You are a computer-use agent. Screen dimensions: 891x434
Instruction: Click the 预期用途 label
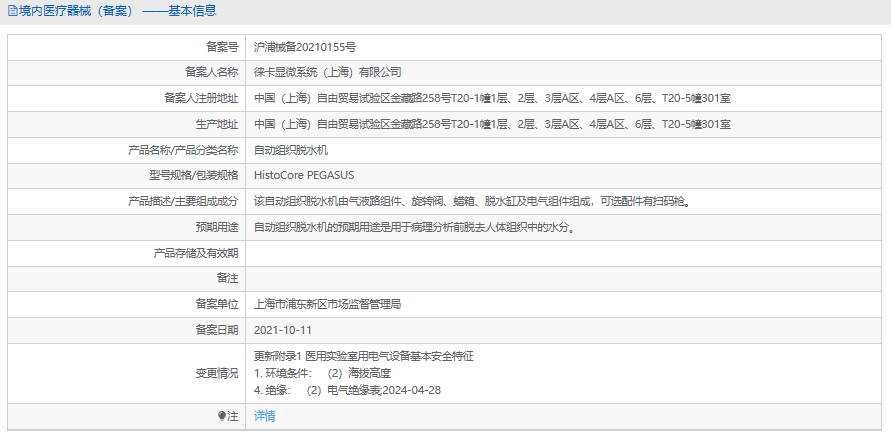click(216, 228)
